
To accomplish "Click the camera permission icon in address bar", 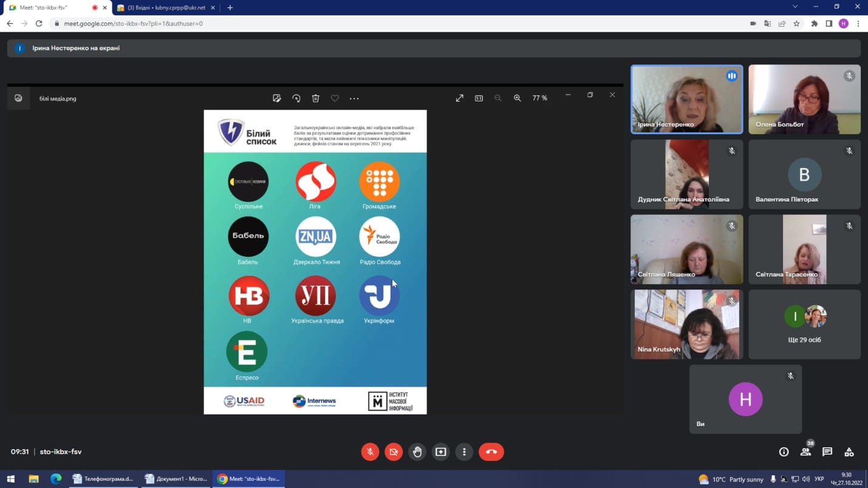I will tap(753, 24).
